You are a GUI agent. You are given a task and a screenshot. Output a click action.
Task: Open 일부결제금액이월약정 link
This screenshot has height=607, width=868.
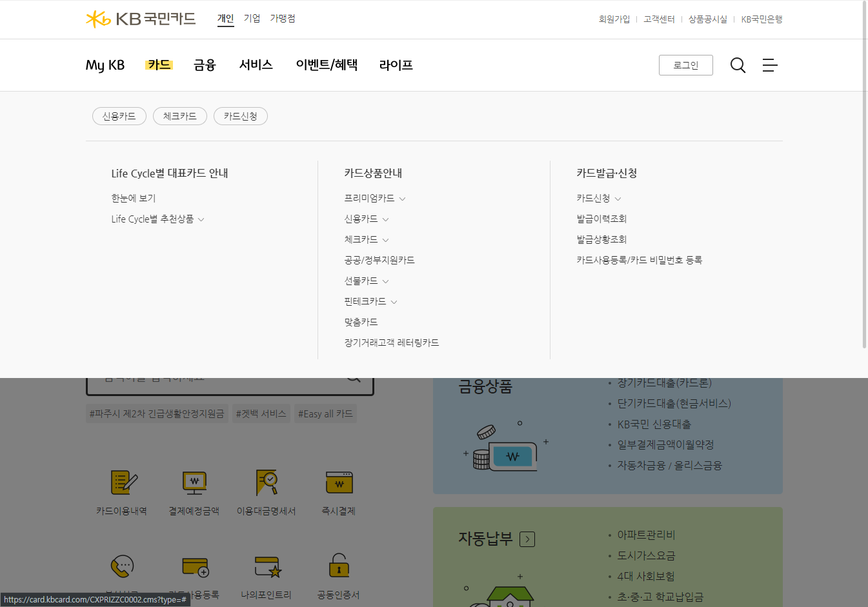click(x=665, y=444)
